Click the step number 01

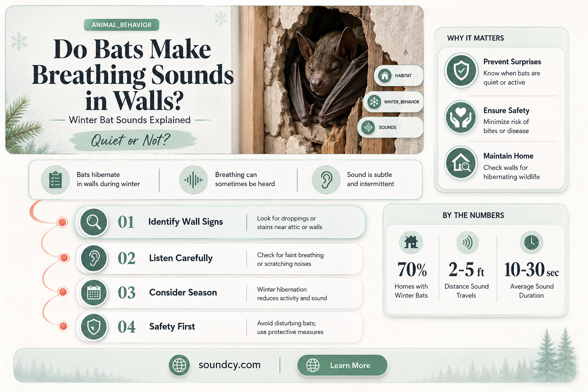coord(126,222)
